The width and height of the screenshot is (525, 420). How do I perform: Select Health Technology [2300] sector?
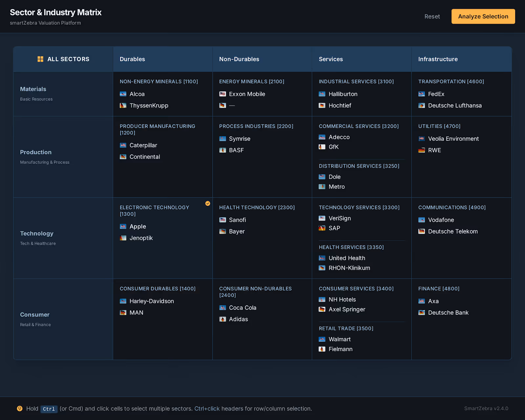pyautogui.click(x=262, y=238)
